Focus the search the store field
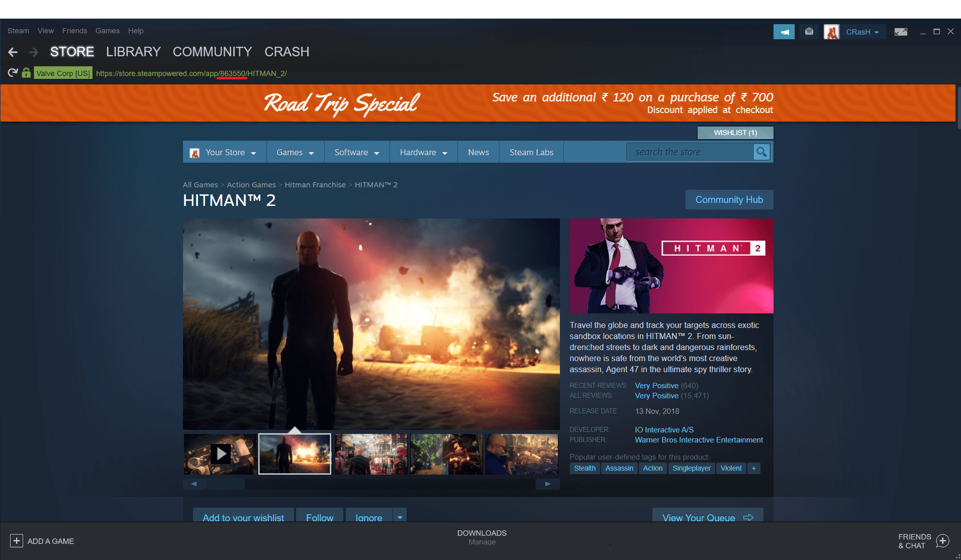 (690, 152)
